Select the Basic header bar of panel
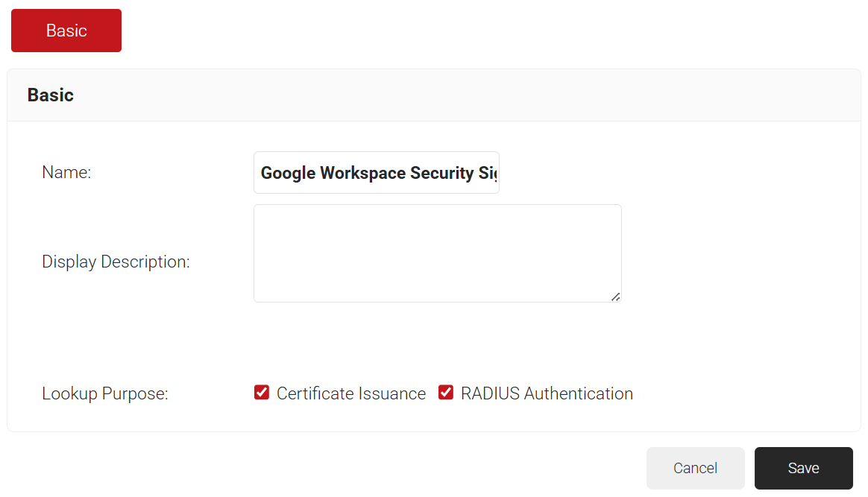The width and height of the screenshot is (868, 497). tap(447, 95)
